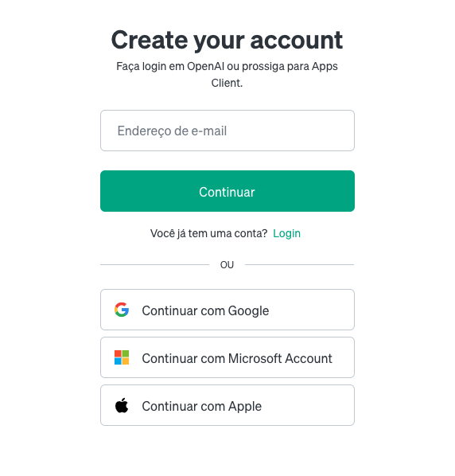Click the word Google in the Google button
Screen dimensions: 455x476
click(x=248, y=311)
